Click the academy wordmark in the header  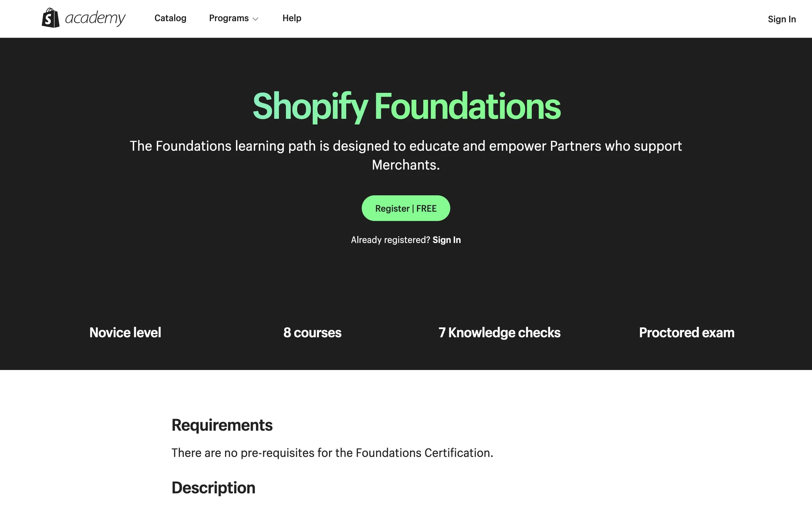pyautogui.click(x=95, y=18)
